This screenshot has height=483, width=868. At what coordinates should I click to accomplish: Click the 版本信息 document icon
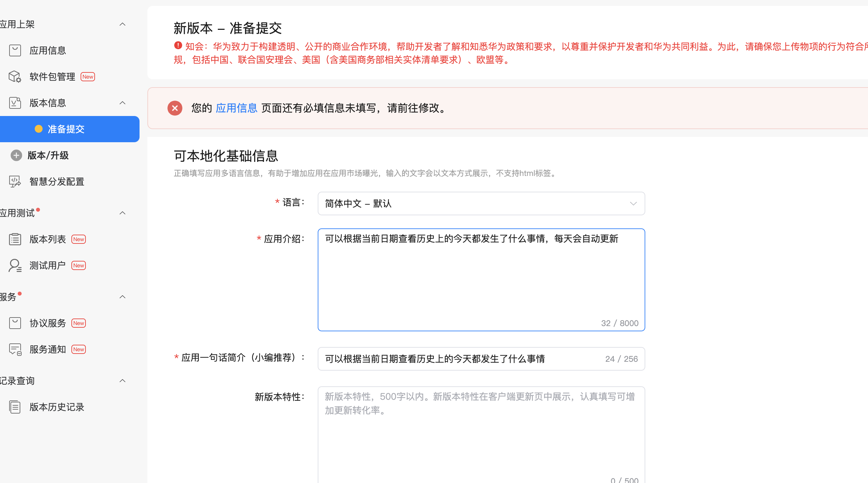coord(15,103)
